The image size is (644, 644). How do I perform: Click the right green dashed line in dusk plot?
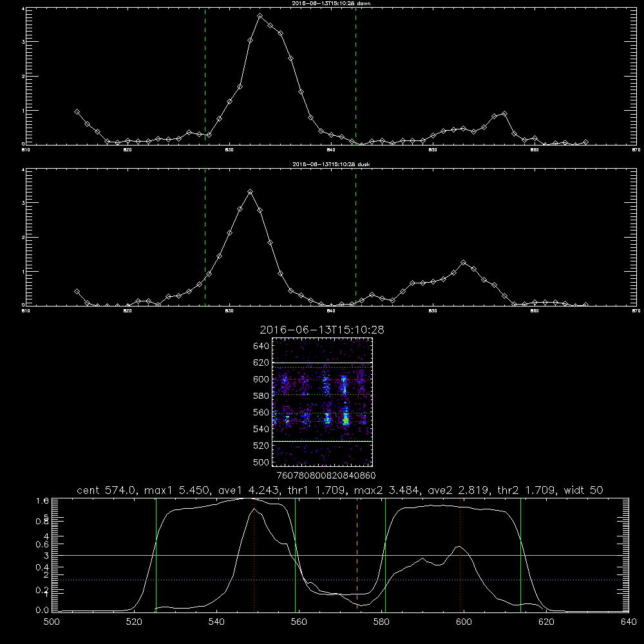tap(355, 237)
